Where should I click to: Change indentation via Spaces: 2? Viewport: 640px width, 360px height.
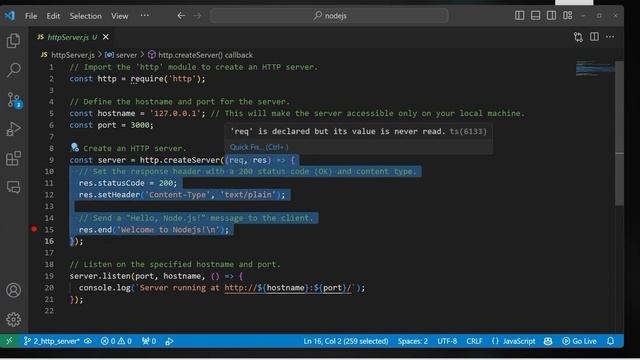(413, 341)
